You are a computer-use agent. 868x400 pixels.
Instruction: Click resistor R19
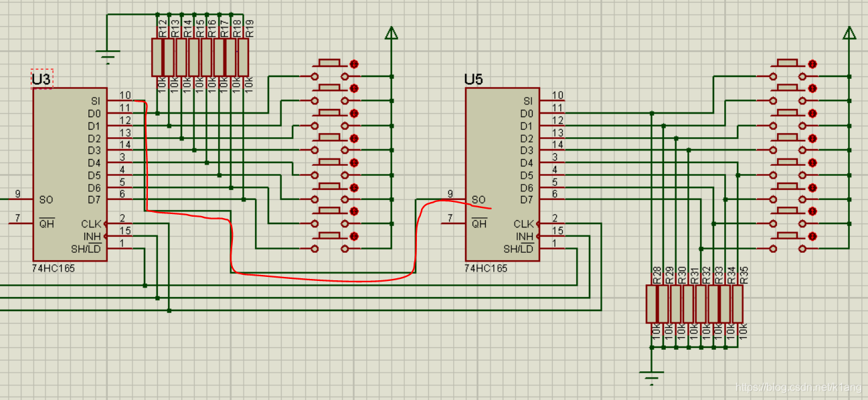pyautogui.click(x=243, y=57)
